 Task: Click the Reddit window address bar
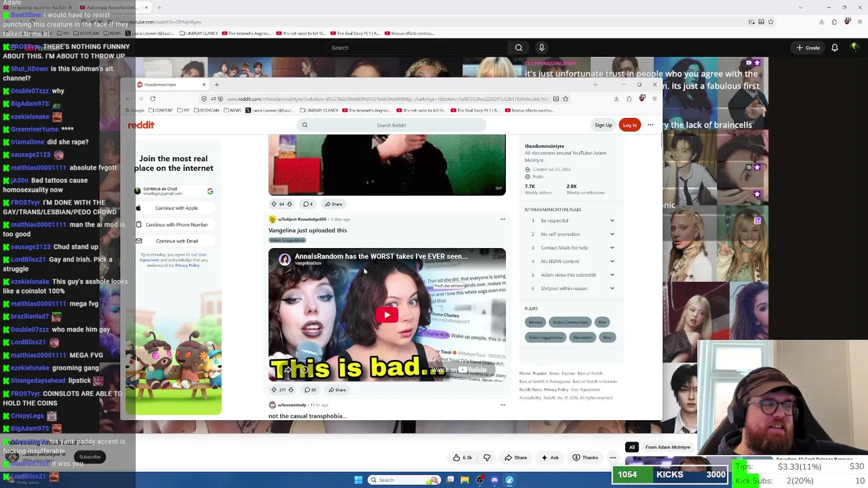[387, 98]
